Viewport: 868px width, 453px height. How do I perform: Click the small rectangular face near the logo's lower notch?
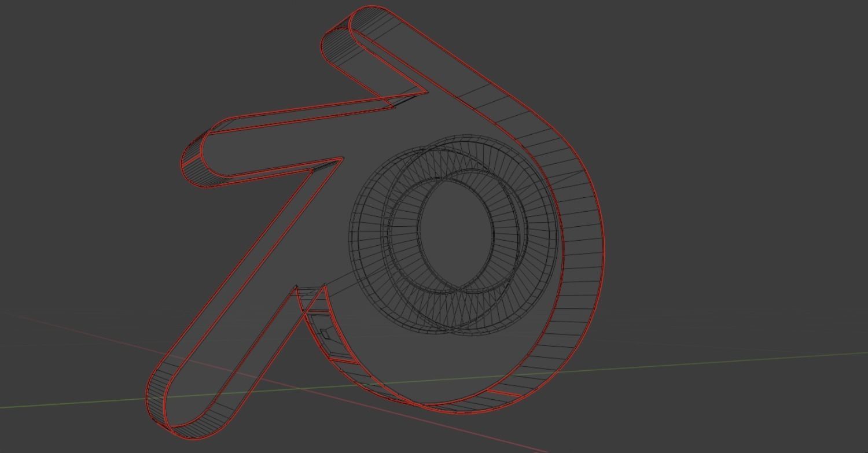[326, 333]
